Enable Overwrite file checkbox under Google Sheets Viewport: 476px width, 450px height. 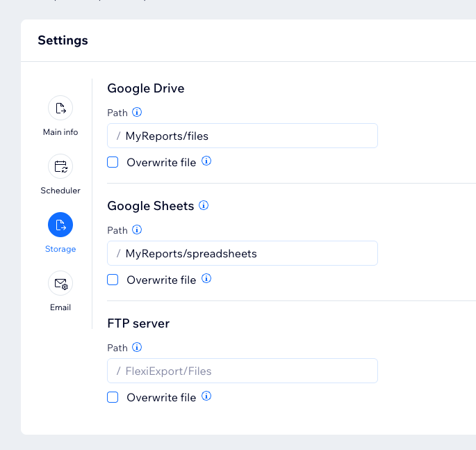tap(113, 280)
